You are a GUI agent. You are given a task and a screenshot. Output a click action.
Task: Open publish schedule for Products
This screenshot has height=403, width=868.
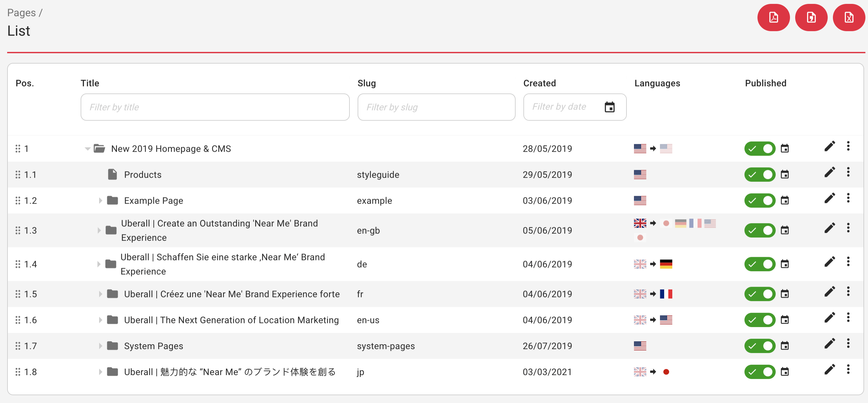(785, 174)
